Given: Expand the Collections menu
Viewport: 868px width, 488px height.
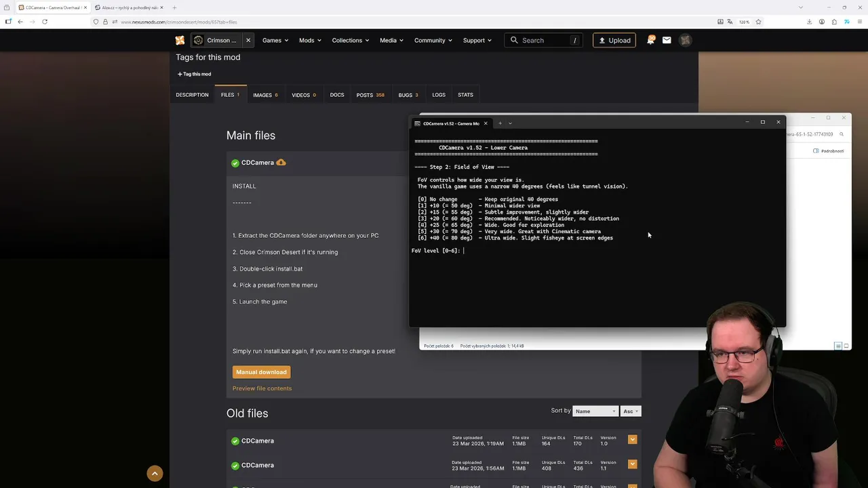Looking at the screenshot, I should coord(351,40).
